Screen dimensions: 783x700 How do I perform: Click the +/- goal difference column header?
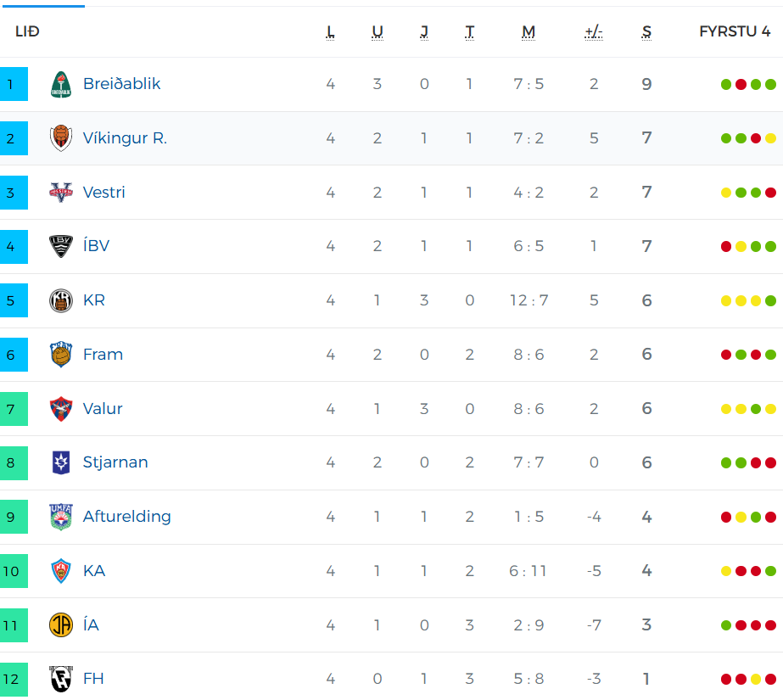[594, 32]
